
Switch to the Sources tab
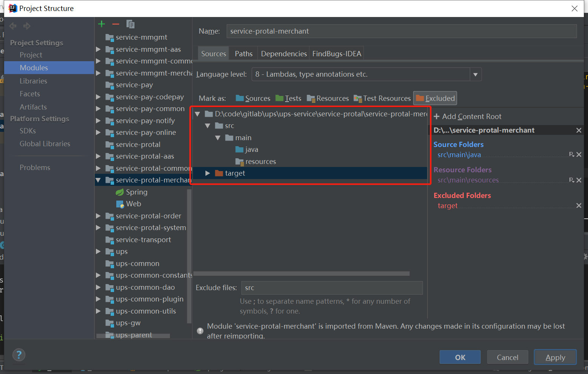(x=213, y=54)
